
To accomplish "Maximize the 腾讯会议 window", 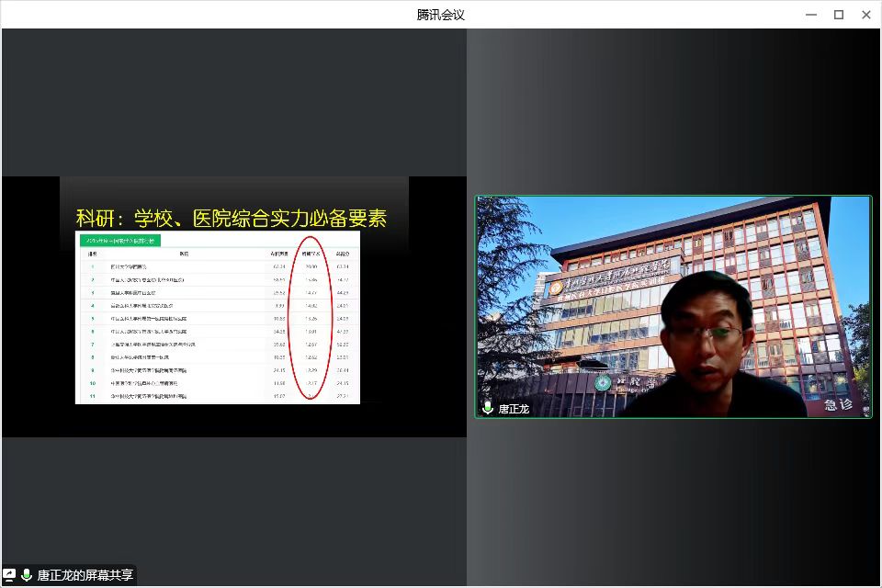I will 838,15.
